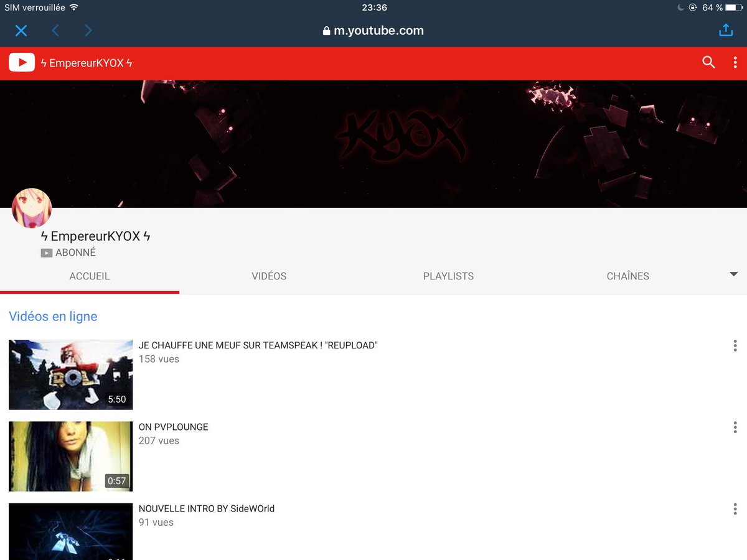Expand more tabs dropdown arrow
The height and width of the screenshot is (560, 747).
733,274
